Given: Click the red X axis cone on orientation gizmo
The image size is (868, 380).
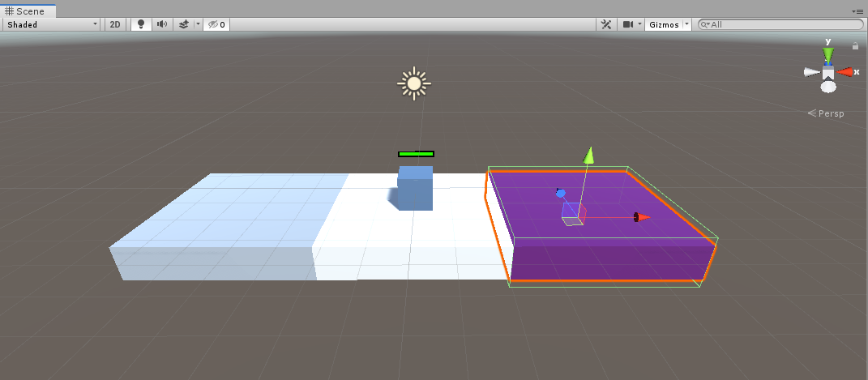Looking at the screenshot, I should pyautogui.click(x=845, y=72).
